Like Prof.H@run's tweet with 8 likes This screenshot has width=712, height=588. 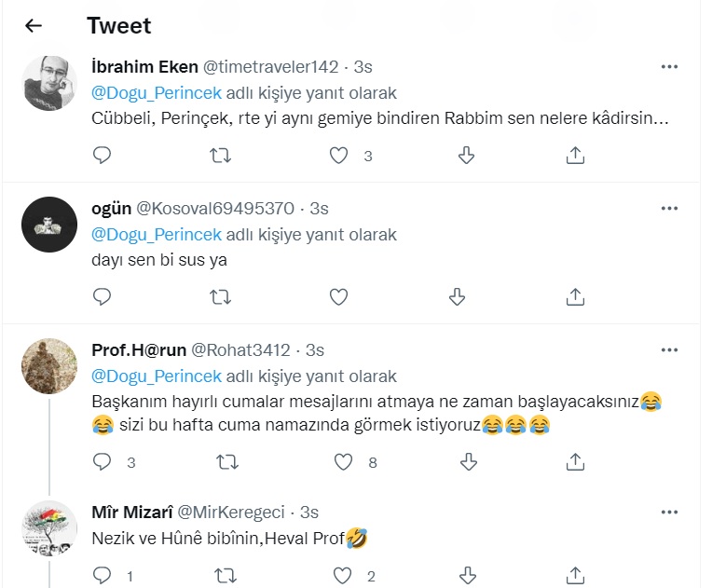344,461
